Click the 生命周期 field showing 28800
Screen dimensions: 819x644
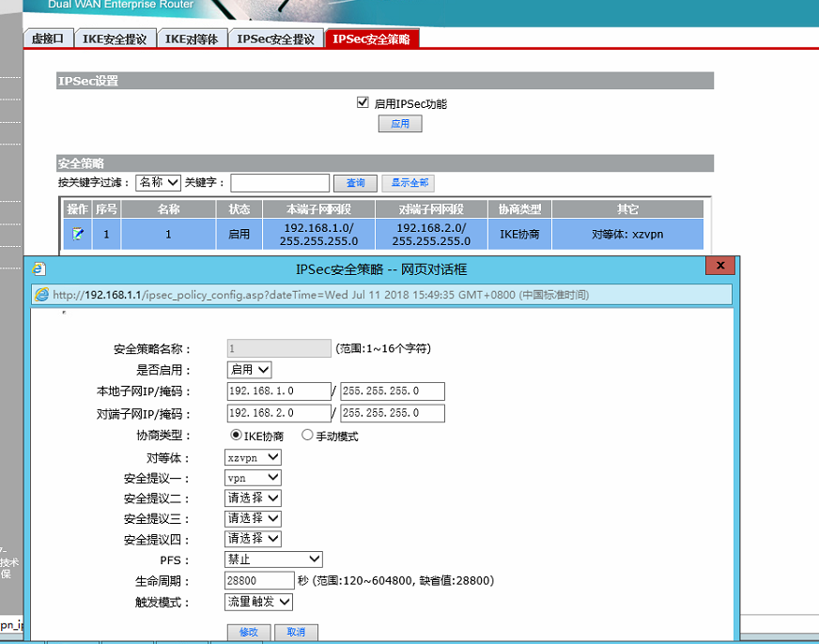tap(259, 581)
